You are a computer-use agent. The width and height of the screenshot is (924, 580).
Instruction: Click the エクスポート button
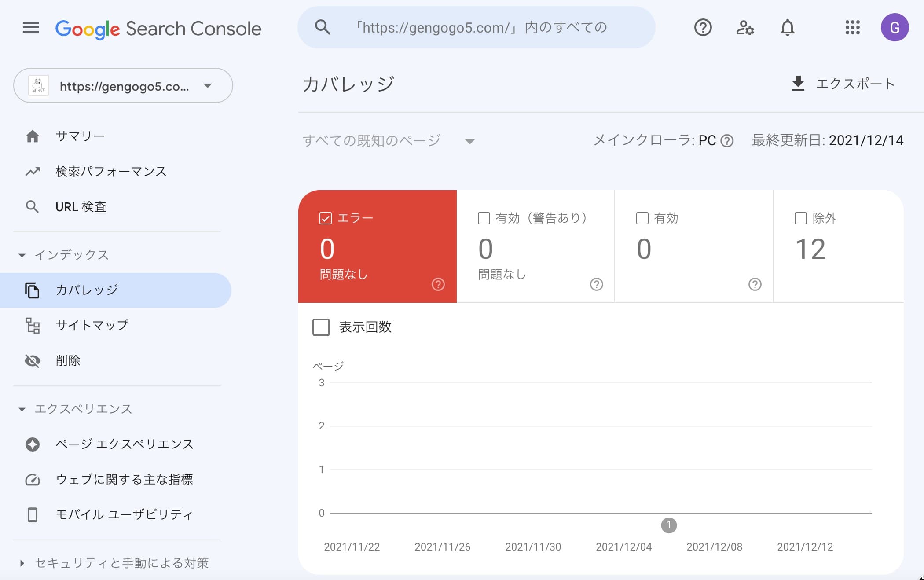[843, 84]
